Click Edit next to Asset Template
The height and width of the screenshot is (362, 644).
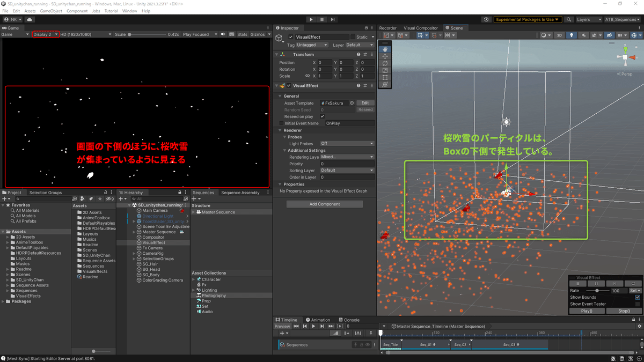coord(365,103)
